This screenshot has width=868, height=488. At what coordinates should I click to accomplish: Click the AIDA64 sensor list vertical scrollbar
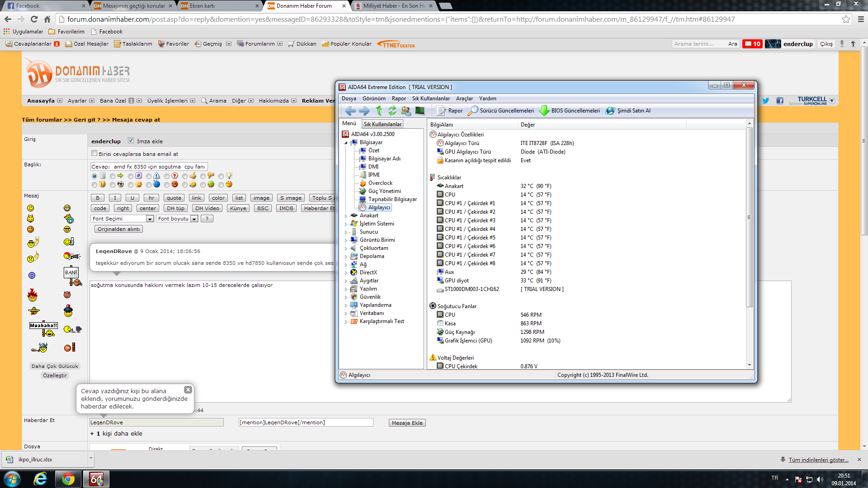[749, 217]
